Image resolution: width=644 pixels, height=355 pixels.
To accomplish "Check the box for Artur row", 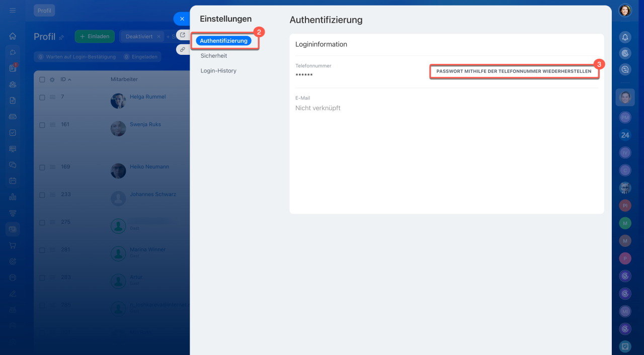I will tap(42, 278).
